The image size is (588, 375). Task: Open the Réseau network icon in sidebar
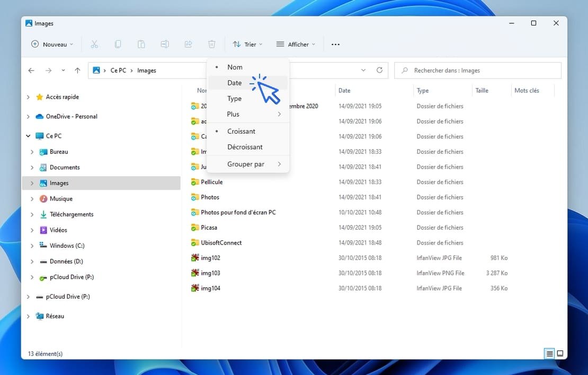coord(39,316)
